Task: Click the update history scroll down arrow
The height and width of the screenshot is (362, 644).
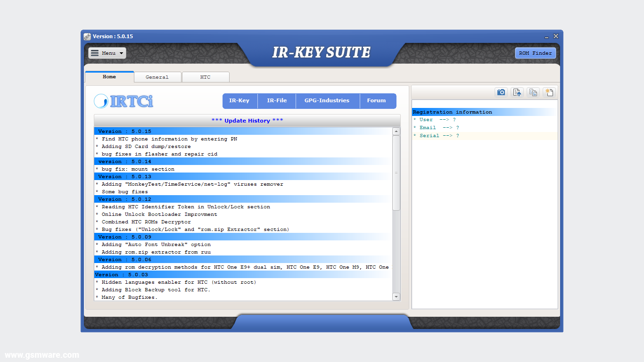Action: [x=396, y=296]
